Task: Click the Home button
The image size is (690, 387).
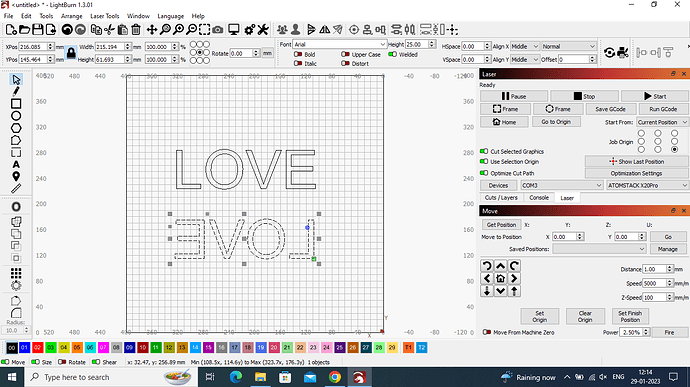Action: click(504, 122)
